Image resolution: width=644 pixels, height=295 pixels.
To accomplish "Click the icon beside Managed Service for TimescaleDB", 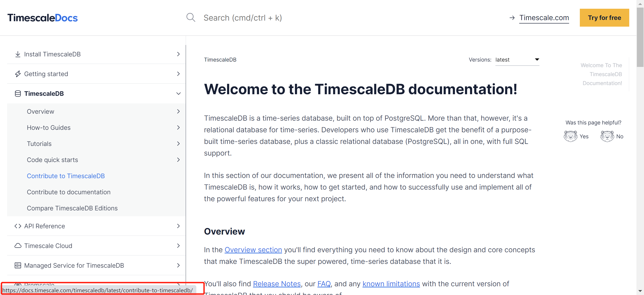I will [x=18, y=265].
